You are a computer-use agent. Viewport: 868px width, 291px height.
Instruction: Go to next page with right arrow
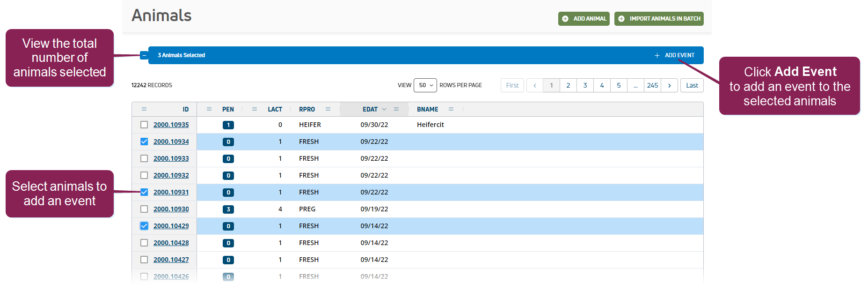[669, 85]
